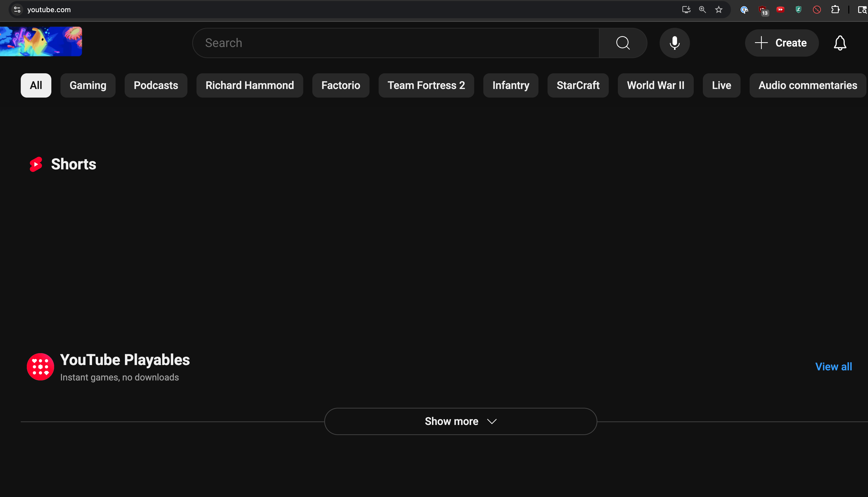
Task: Expand the Show more section
Action: [x=460, y=421]
